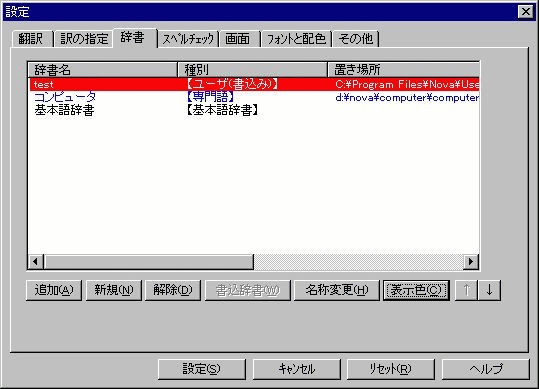Click the scrollbar left arrow
539x389 pixels.
tap(35, 262)
